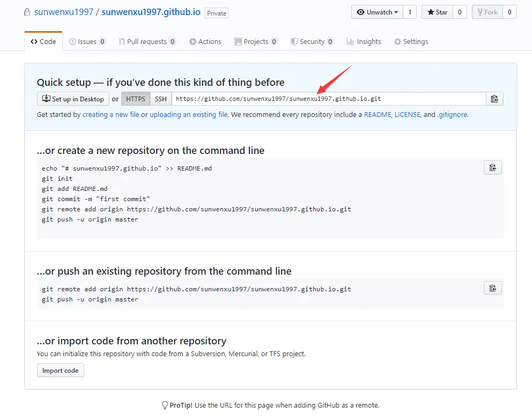Click the Fork button
Image resolution: width=532 pixels, height=420 pixels.
487,12
